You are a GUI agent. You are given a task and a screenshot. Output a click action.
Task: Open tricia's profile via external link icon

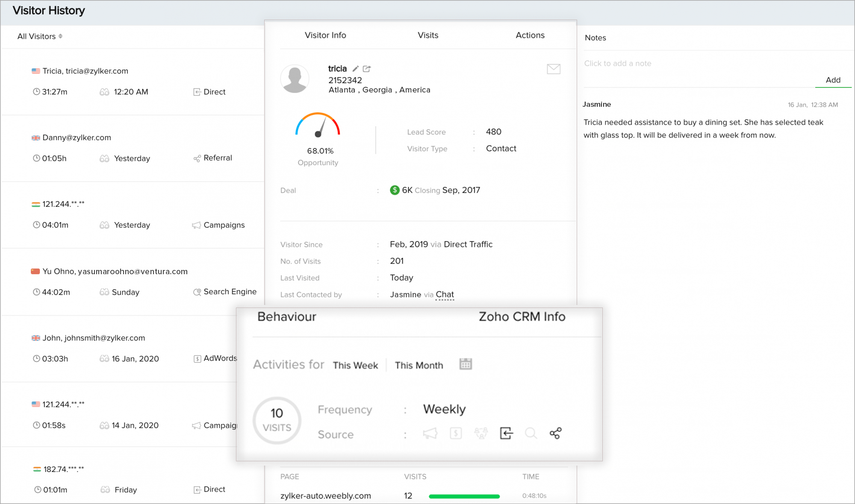coord(367,69)
